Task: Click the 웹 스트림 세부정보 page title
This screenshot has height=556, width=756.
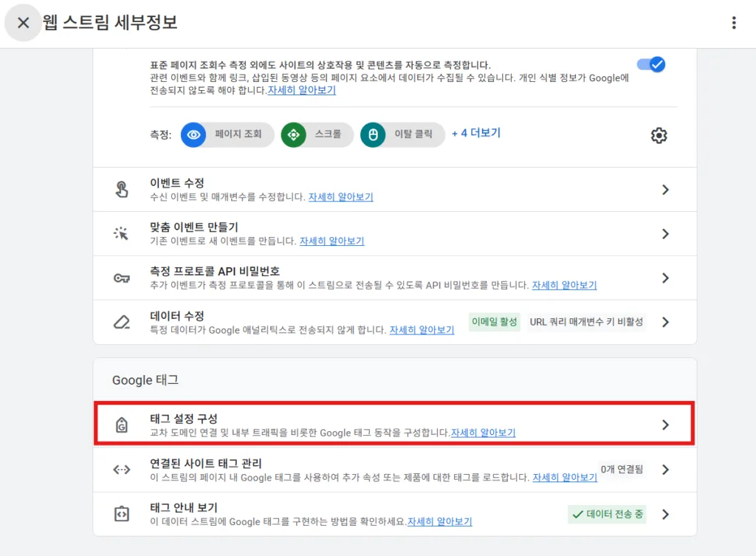Action: [x=111, y=22]
